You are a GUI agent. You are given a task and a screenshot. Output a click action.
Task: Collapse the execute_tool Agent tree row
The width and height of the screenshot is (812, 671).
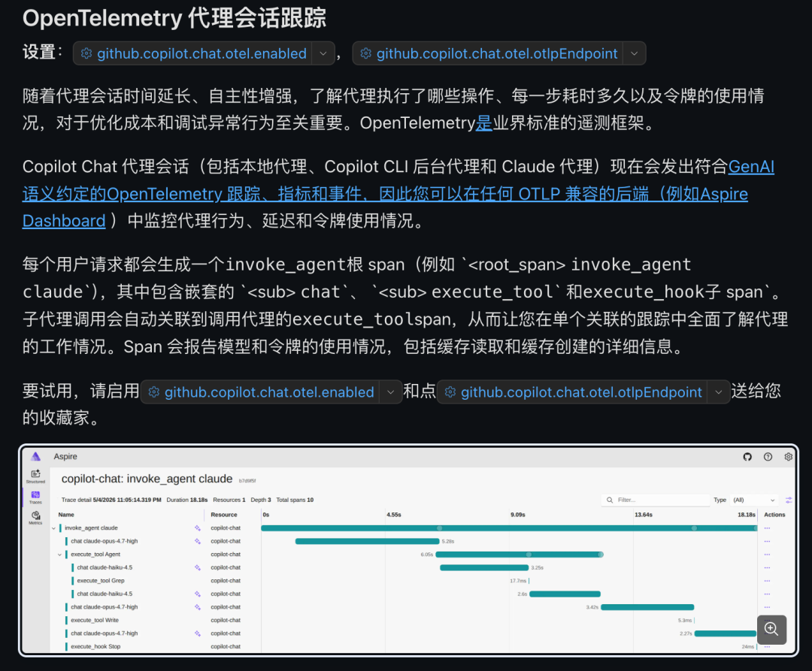pos(60,555)
